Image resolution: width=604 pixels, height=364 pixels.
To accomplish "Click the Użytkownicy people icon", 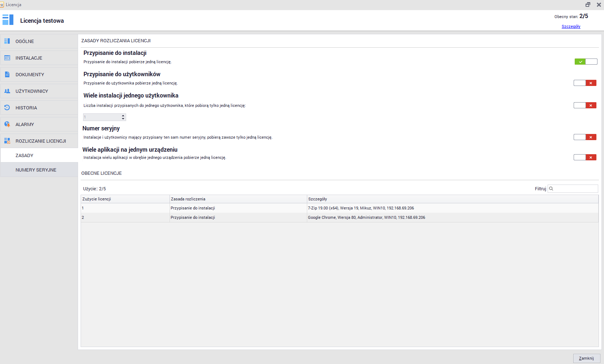I will click(x=7, y=91).
